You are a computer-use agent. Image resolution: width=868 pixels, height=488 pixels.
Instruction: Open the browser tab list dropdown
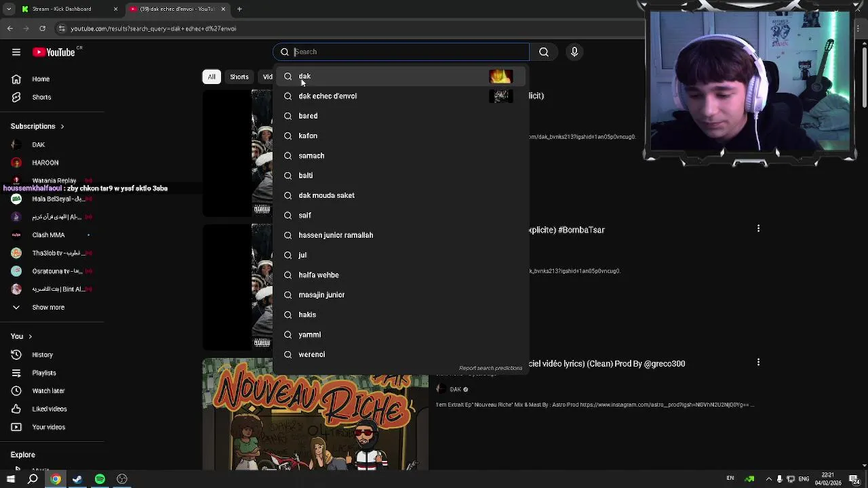[x=9, y=9]
